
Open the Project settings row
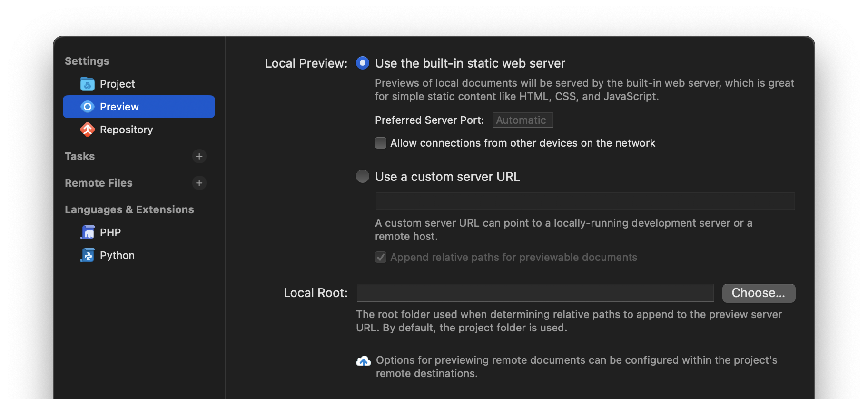pyautogui.click(x=139, y=84)
